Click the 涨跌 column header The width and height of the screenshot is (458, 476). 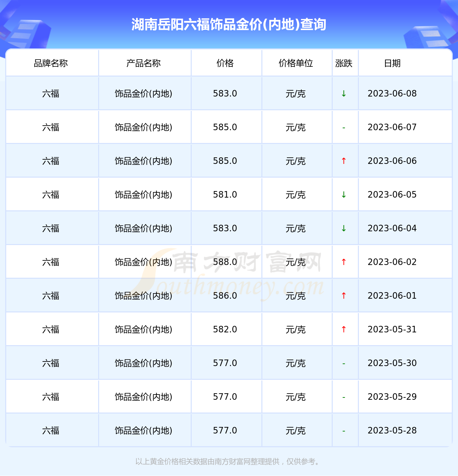pyautogui.click(x=344, y=63)
